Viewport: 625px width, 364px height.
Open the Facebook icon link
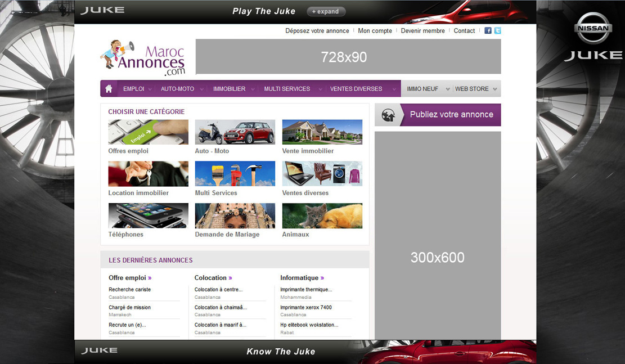click(488, 31)
